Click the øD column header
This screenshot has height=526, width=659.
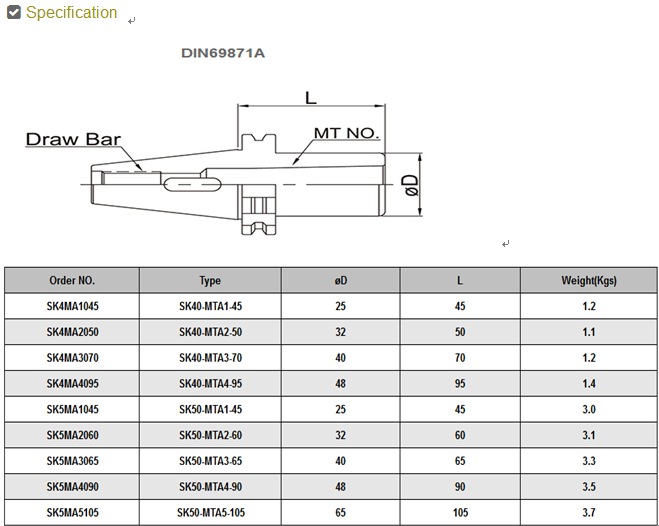pyautogui.click(x=341, y=280)
